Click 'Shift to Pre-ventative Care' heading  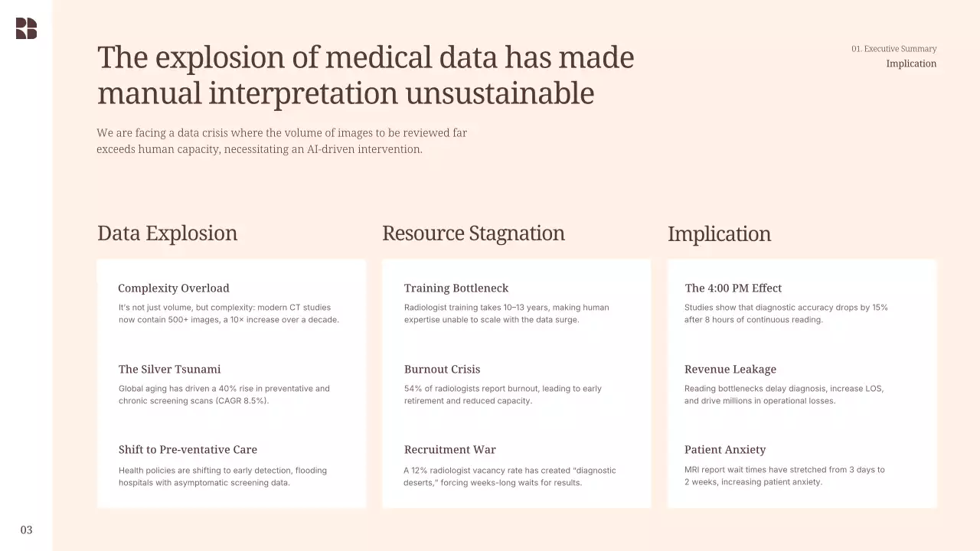click(x=188, y=450)
